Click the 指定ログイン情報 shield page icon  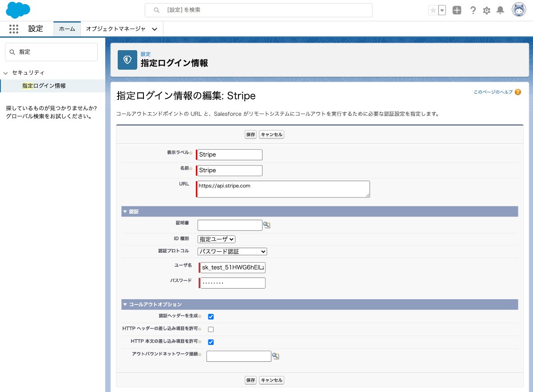tap(127, 60)
